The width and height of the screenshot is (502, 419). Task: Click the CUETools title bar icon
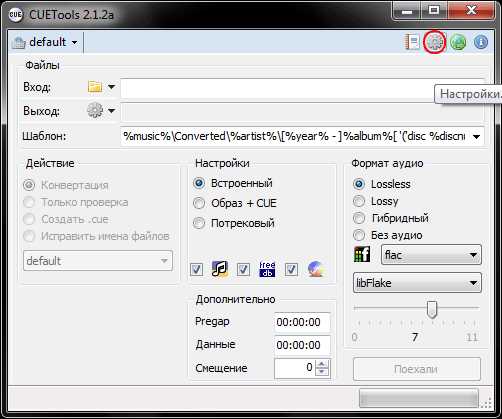tap(15, 15)
